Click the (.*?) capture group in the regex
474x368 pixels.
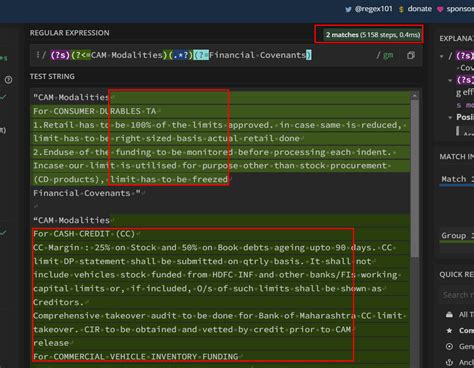coord(181,55)
